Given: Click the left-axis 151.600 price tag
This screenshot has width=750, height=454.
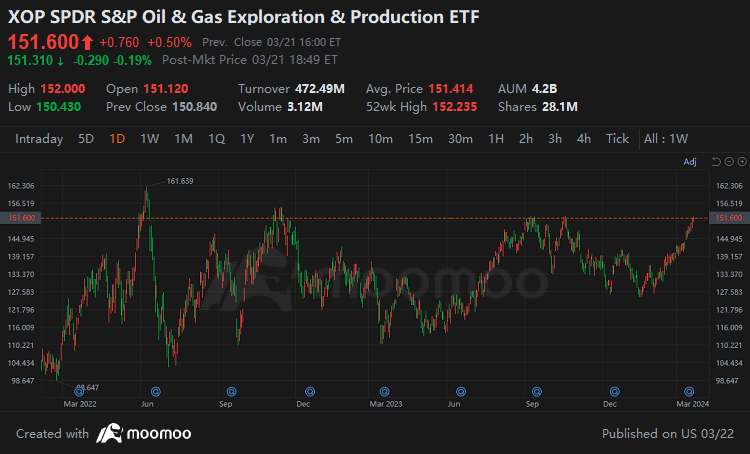Looking at the screenshot, I should tap(21, 218).
